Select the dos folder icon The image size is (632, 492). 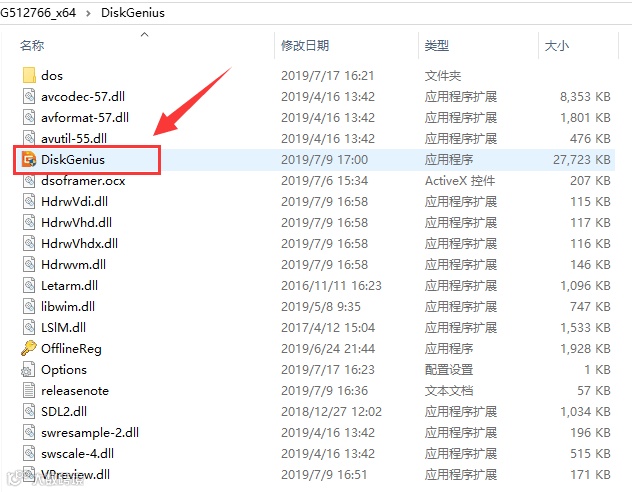tap(29, 75)
